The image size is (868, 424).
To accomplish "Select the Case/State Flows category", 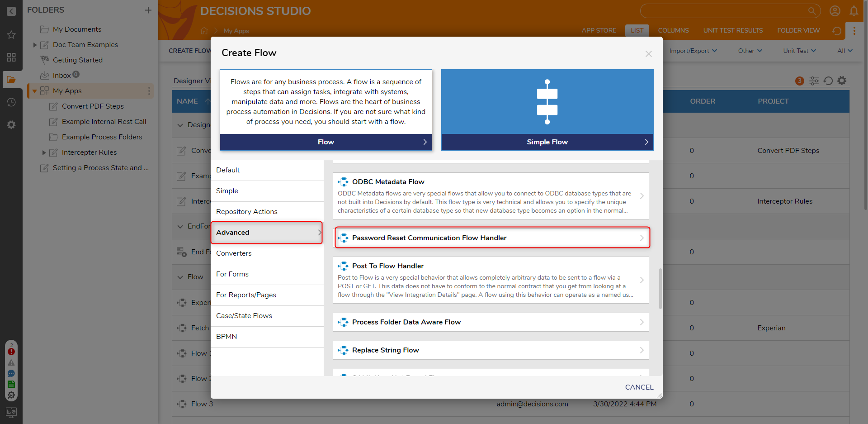I will coord(267,316).
